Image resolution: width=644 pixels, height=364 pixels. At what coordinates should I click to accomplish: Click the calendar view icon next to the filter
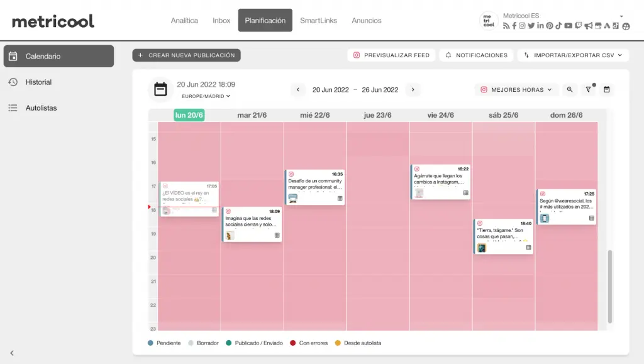606,89
